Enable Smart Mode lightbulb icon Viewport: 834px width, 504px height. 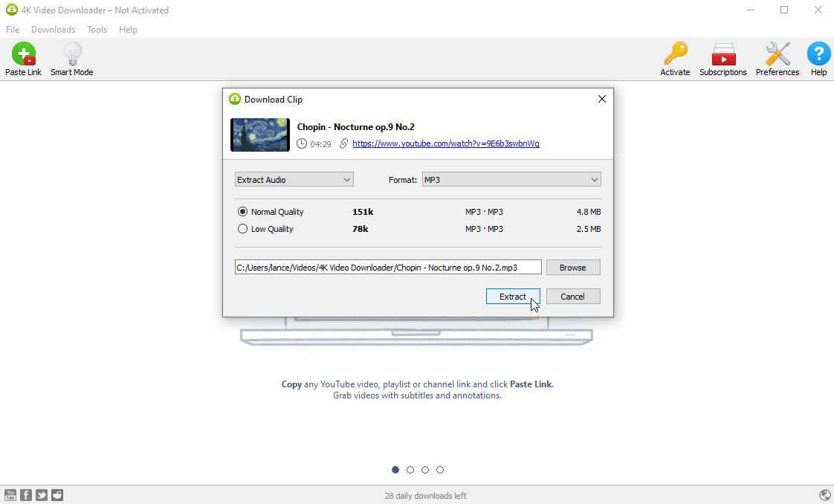72,54
